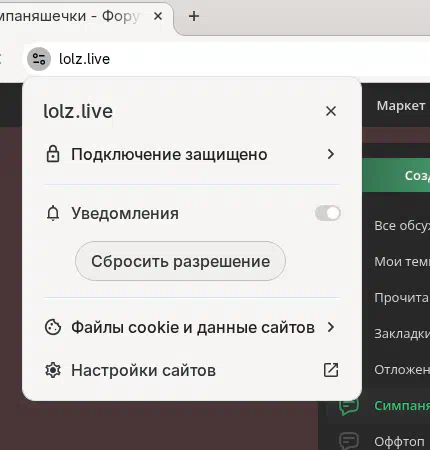Click the gear icon for Настройки сайтов
The image size is (430, 450).
click(53, 370)
